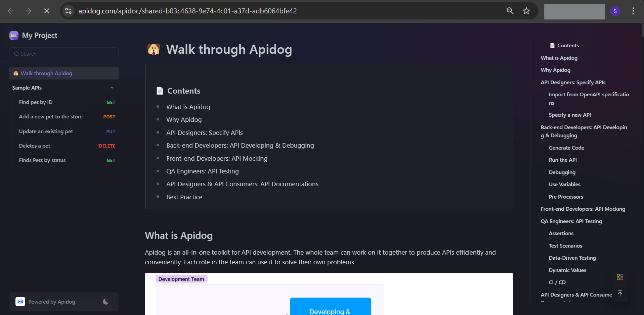Go to Front-end Developers: API Mocking link
Viewport: 644px width, 315px height.
pos(217,158)
